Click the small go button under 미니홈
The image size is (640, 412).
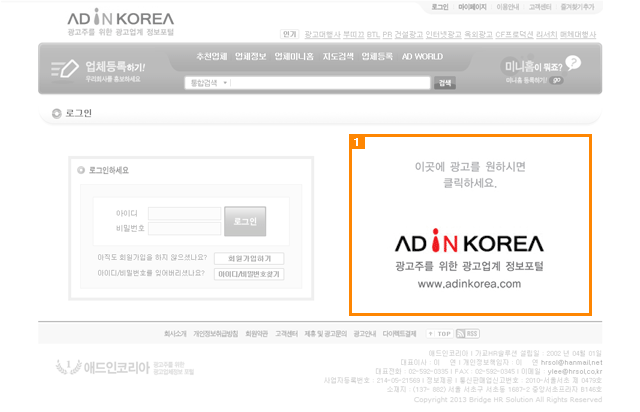pyautogui.click(x=556, y=80)
